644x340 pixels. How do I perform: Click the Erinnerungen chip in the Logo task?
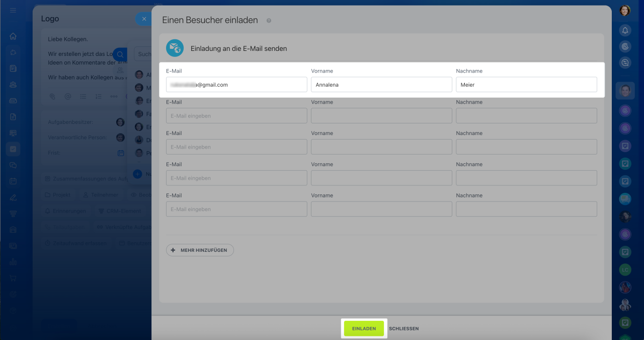[x=65, y=211]
